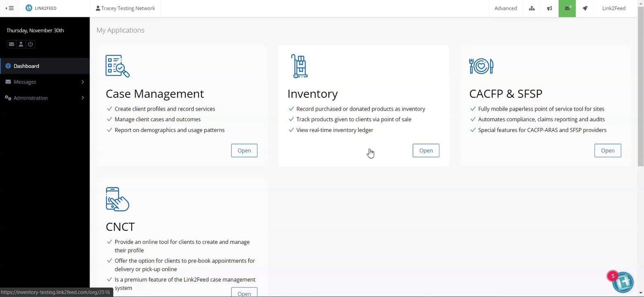
Task: Open the Inventory application
Action: coord(426,151)
